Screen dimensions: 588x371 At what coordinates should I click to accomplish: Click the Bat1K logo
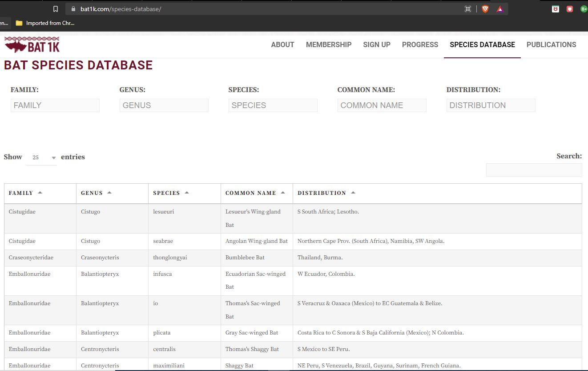(32, 45)
